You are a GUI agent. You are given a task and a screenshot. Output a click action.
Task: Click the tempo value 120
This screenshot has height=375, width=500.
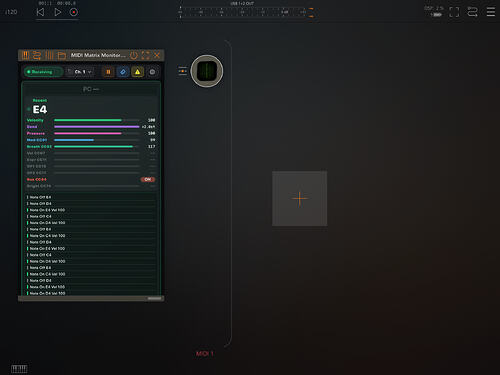(x=11, y=12)
